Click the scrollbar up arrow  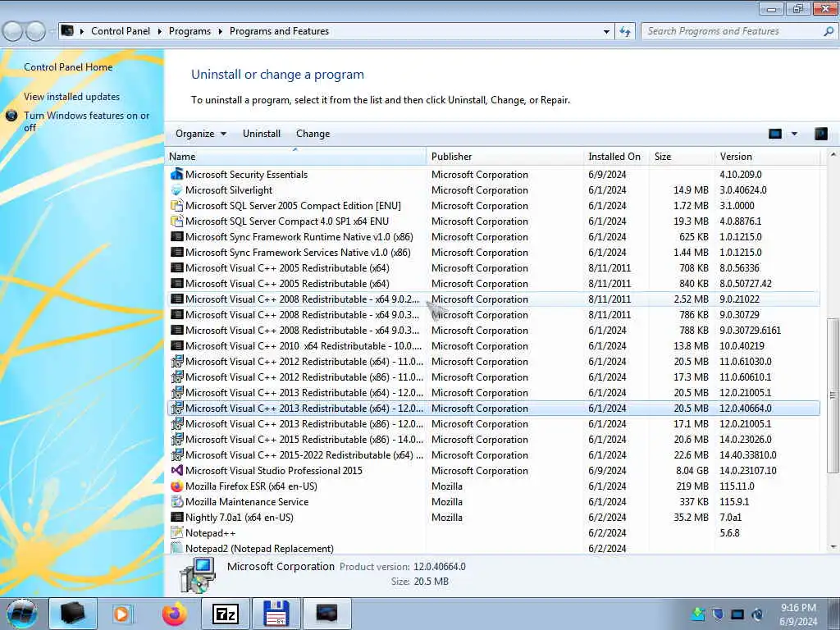(833, 155)
